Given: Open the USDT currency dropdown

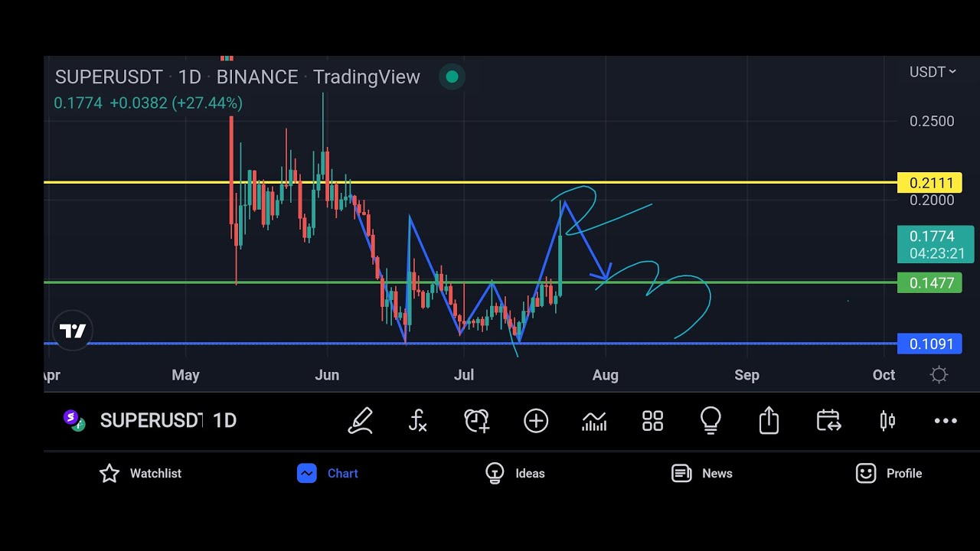Looking at the screenshot, I should tap(933, 72).
